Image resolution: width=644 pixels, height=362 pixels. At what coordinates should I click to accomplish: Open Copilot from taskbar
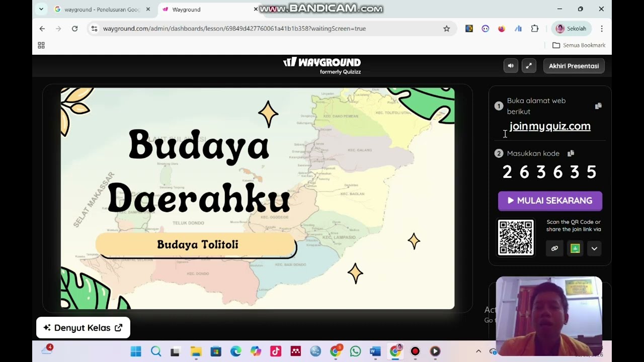(256, 351)
